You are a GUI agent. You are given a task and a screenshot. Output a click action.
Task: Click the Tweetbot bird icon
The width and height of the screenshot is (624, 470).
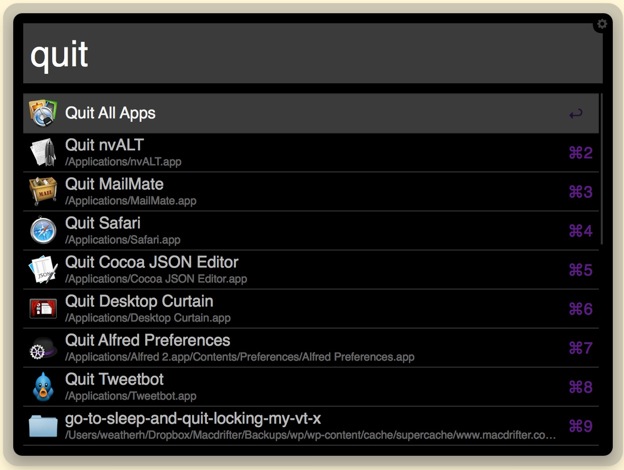point(43,386)
